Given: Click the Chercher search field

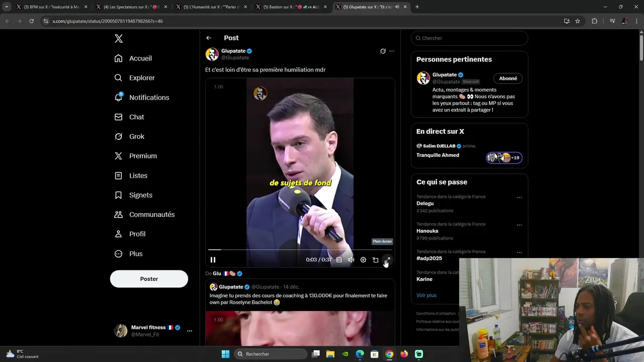Looking at the screenshot, I should coord(469,38).
